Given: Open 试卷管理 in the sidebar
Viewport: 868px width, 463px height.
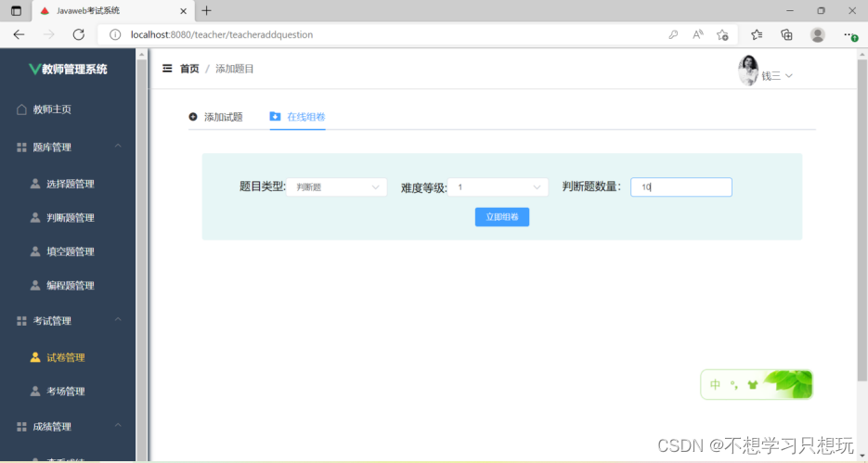Looking at the screenshot, I should pyautogui.click(x=68, y=357).
